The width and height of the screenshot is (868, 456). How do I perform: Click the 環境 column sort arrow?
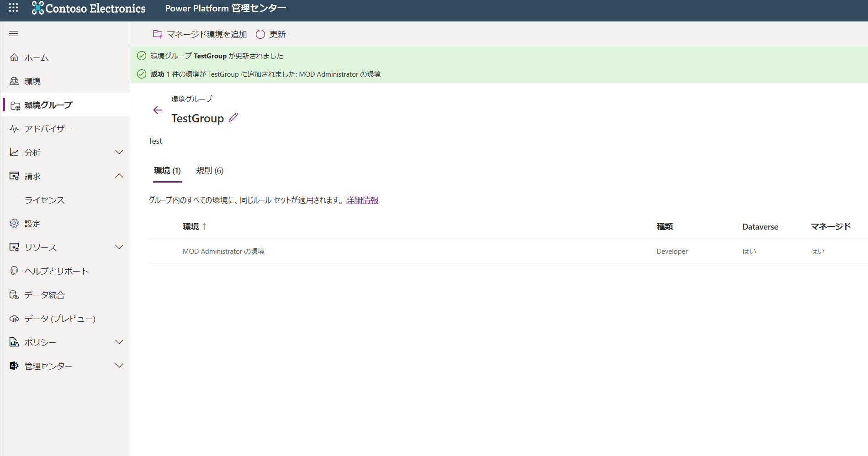(x=204, y=226)
